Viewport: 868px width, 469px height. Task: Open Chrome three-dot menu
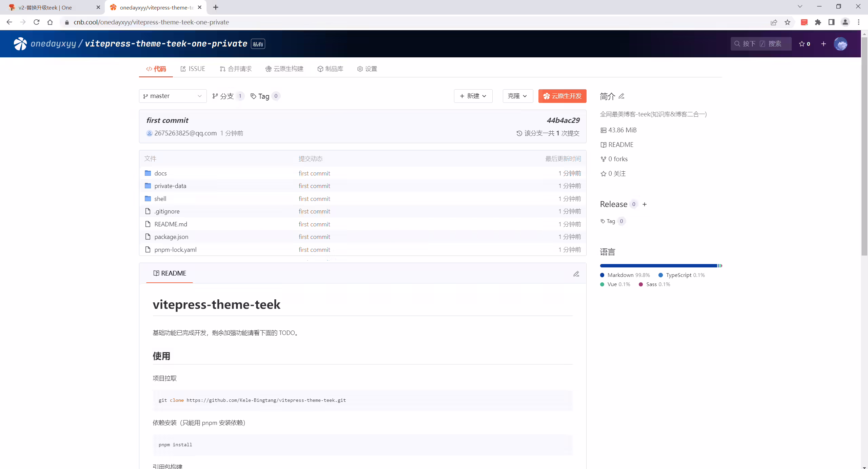(x=859, y=22)
